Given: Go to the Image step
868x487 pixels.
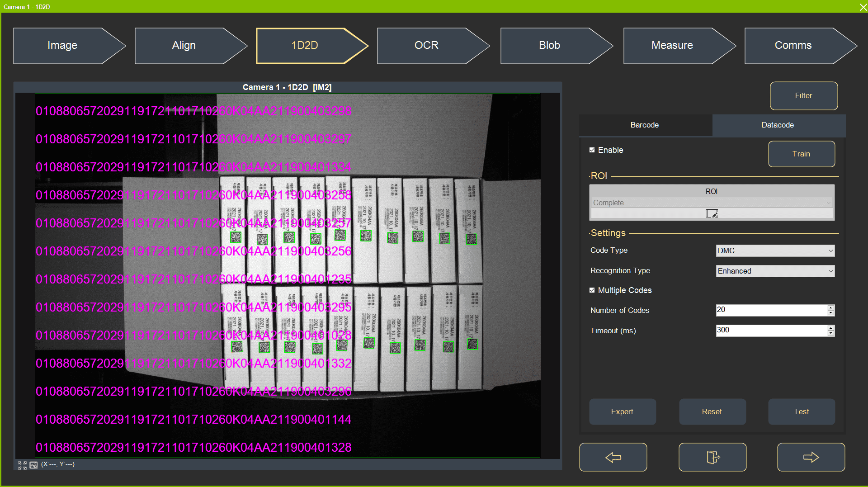Looking at the screenshot, I should [x=69, y=46].
